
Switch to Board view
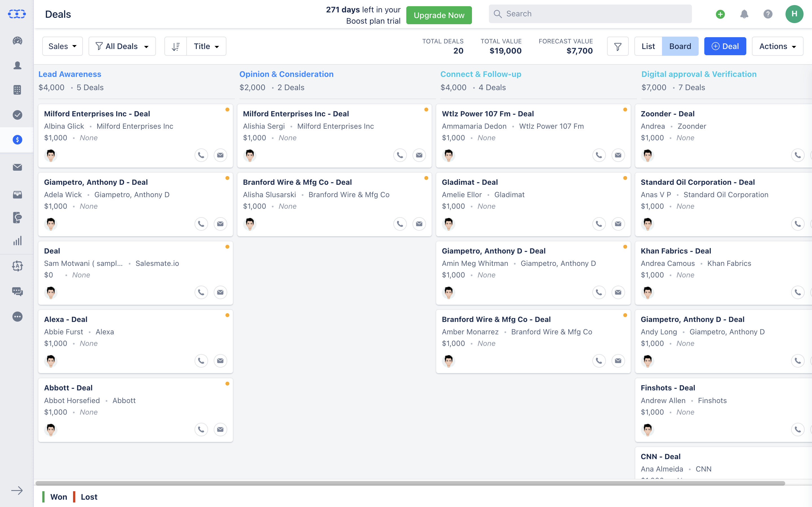680,46
